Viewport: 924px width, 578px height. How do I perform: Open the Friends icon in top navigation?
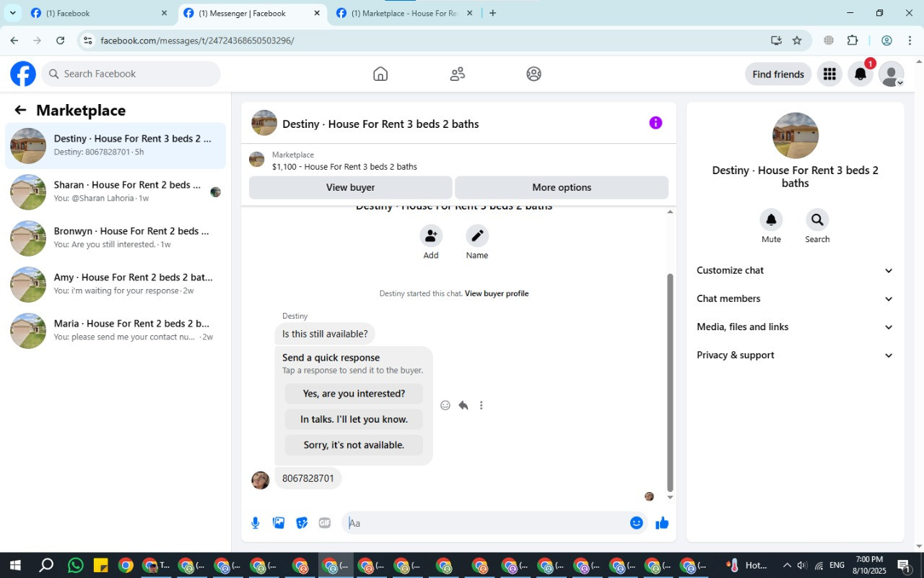(x=457, y=74)
